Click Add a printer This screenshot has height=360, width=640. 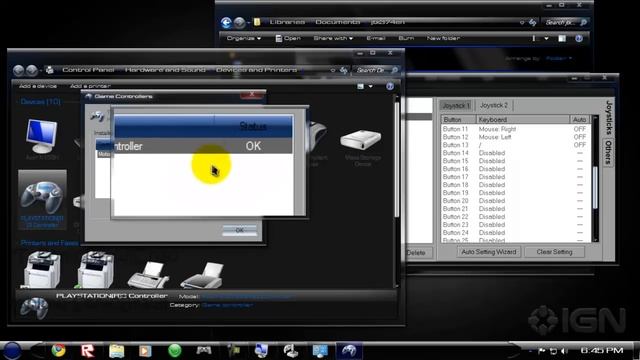[x=90, y=86]
